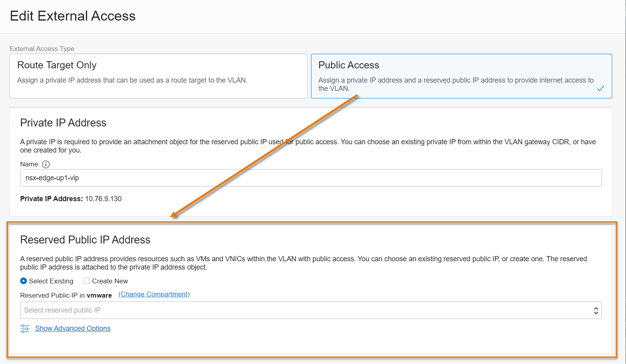The width and height of the screenshot is (626, 364).
Task: Click the Name field label text
Action: coord(29,164)
